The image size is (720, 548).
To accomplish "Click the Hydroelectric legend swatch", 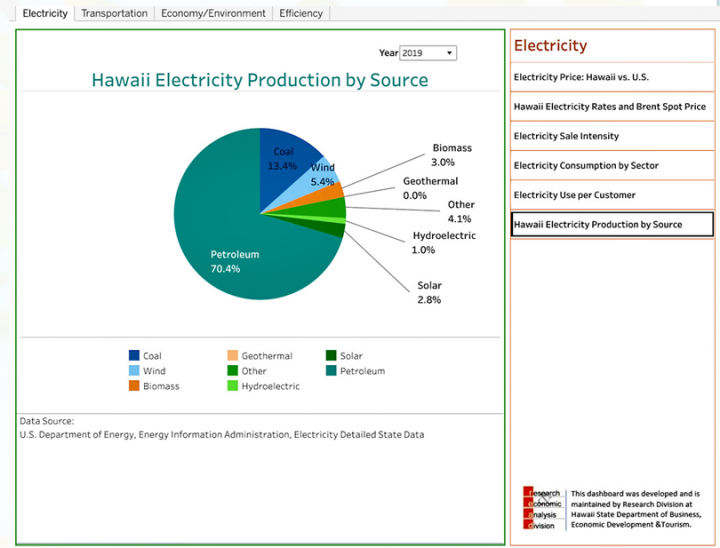I will pyautogui.click(x=233, y=386).
